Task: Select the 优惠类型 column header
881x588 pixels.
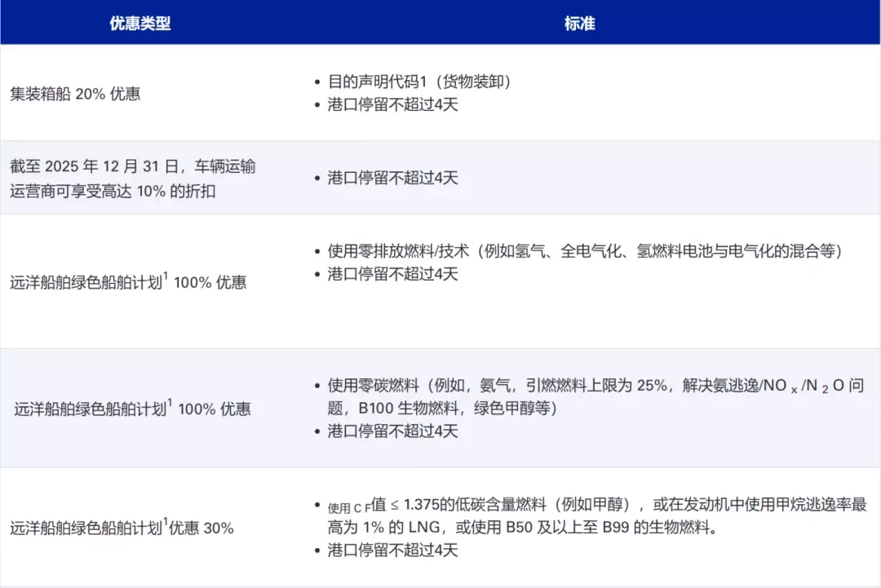Action: (140, 23)
